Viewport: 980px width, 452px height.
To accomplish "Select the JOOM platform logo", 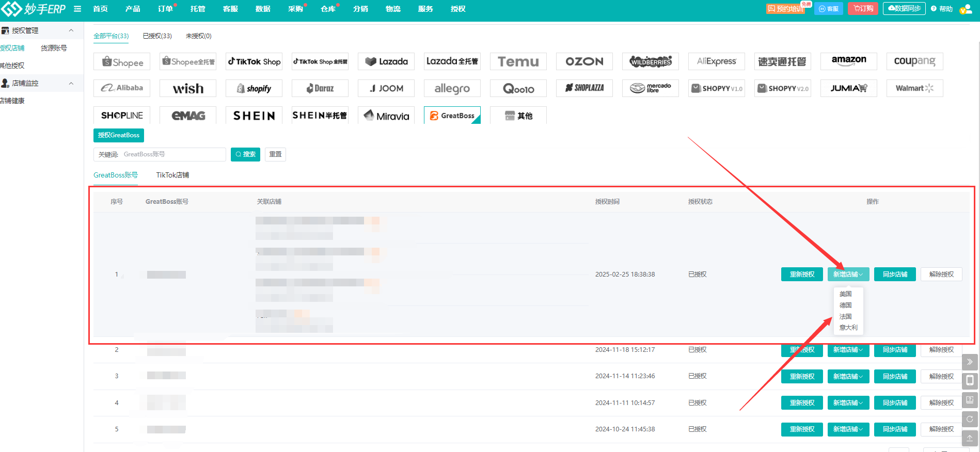I will (386, 88).
